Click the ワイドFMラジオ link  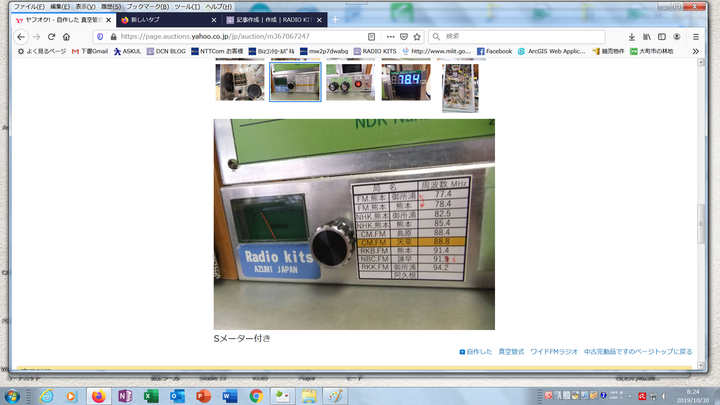click(554, 352)
